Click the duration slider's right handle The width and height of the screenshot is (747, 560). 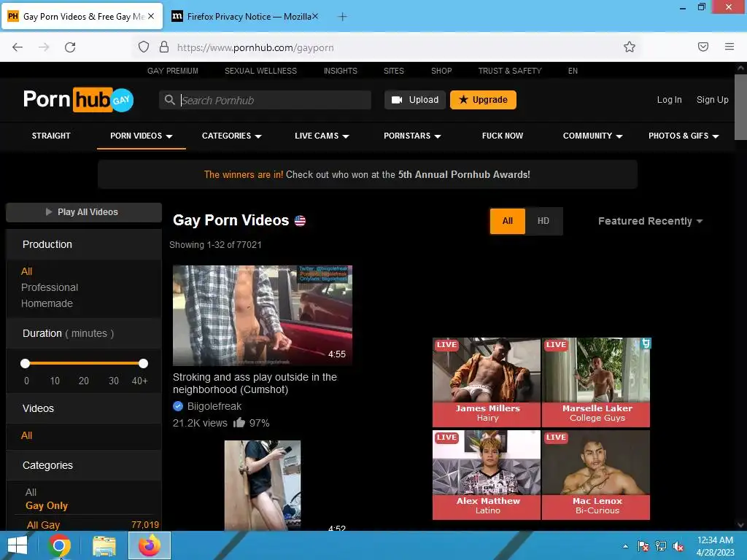pyautogui.click(x=144, y=364)
